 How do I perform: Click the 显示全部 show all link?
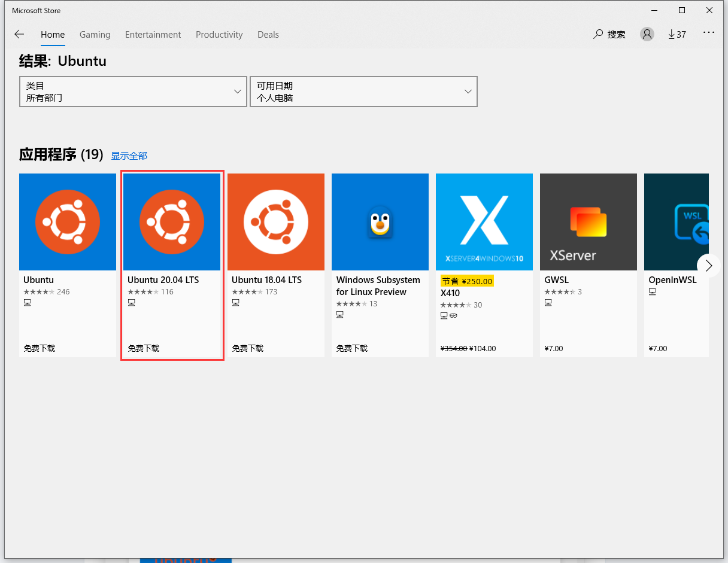[x=129, y=156]
